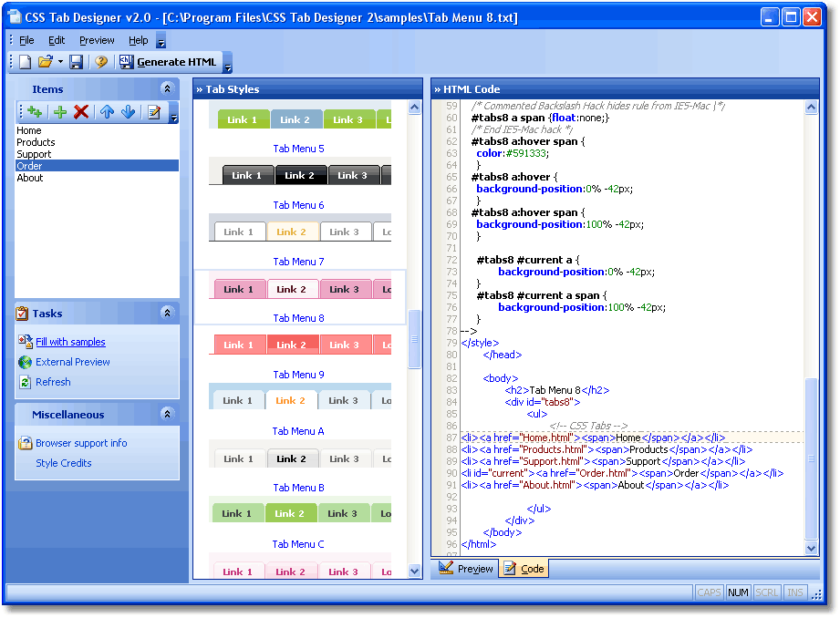Screen dimensions: 840x618
Task: Open the Preview menu
Action: click(97, 40)
